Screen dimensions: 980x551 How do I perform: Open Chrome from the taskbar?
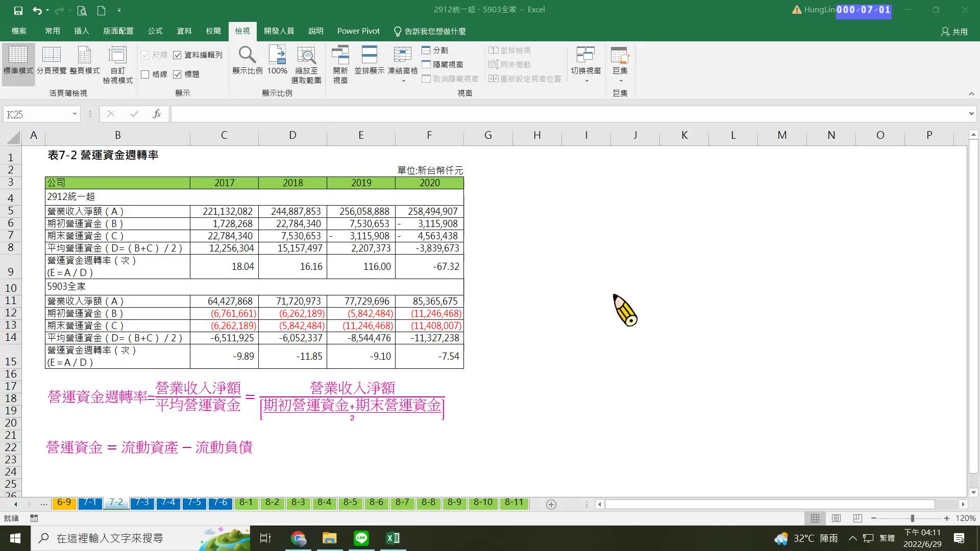click(299, 538)
